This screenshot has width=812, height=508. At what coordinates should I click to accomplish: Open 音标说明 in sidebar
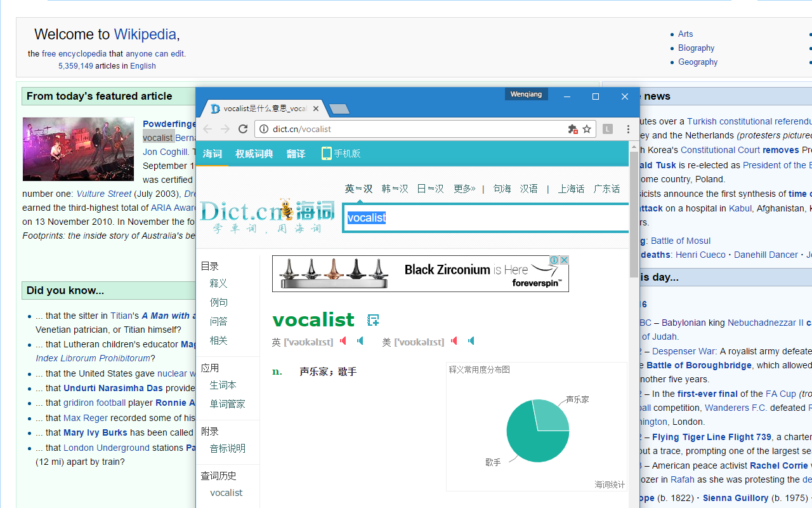point(228,448)
